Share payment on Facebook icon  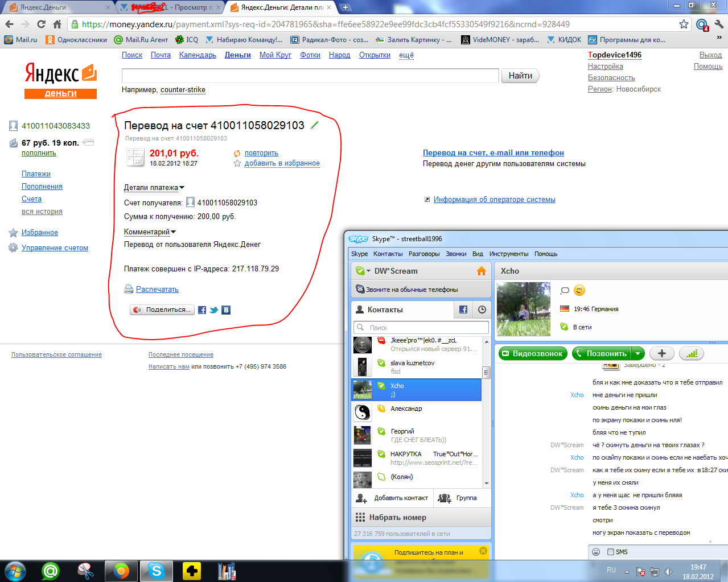tap(202, 310)
